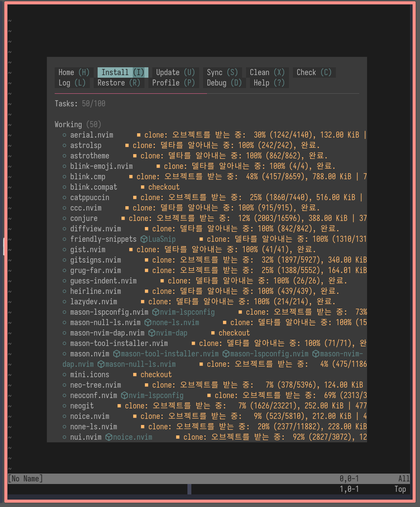
Task: Expand the neogit plugin details
Action: [82, 406]
